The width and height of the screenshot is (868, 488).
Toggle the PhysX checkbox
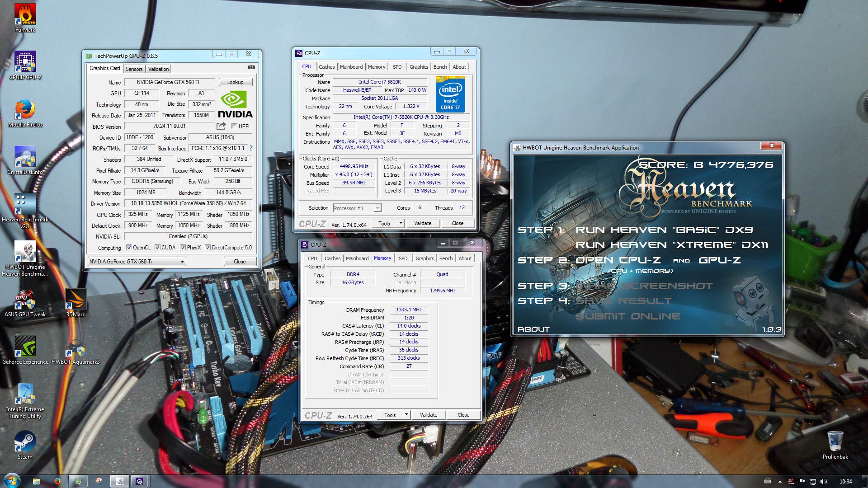(183, 248)
